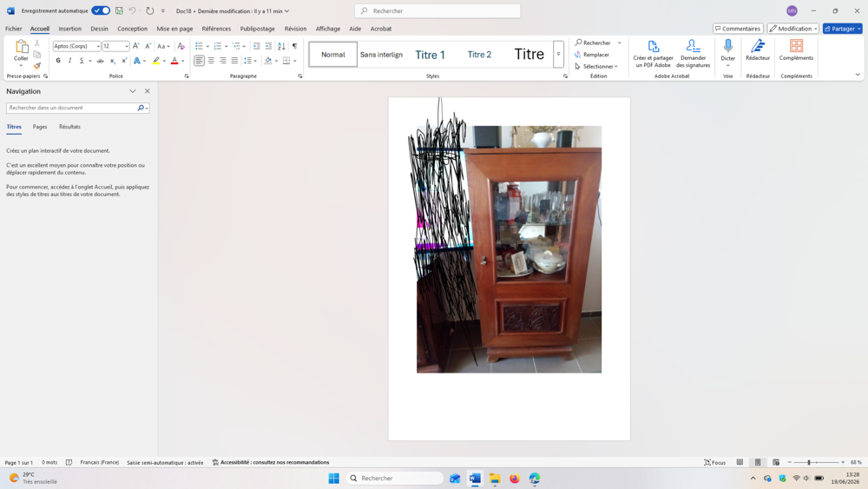Increase paragraph indent

[x=268, y=46]
